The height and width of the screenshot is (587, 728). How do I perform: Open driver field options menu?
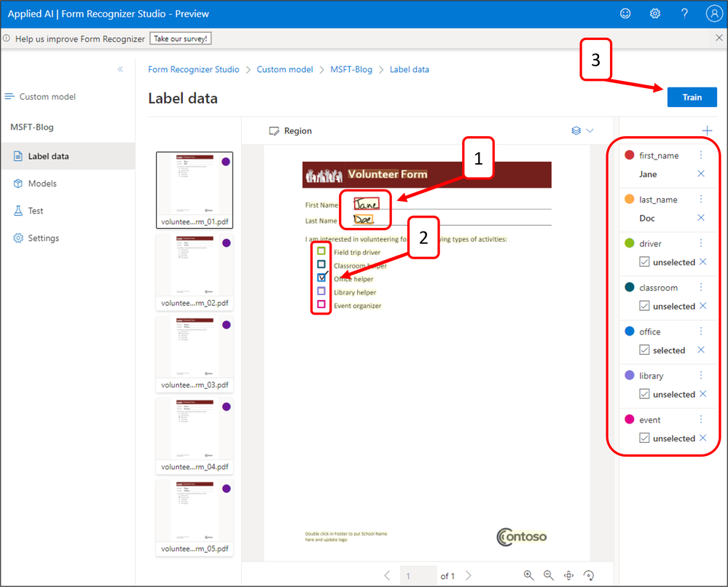coord(701,243)
